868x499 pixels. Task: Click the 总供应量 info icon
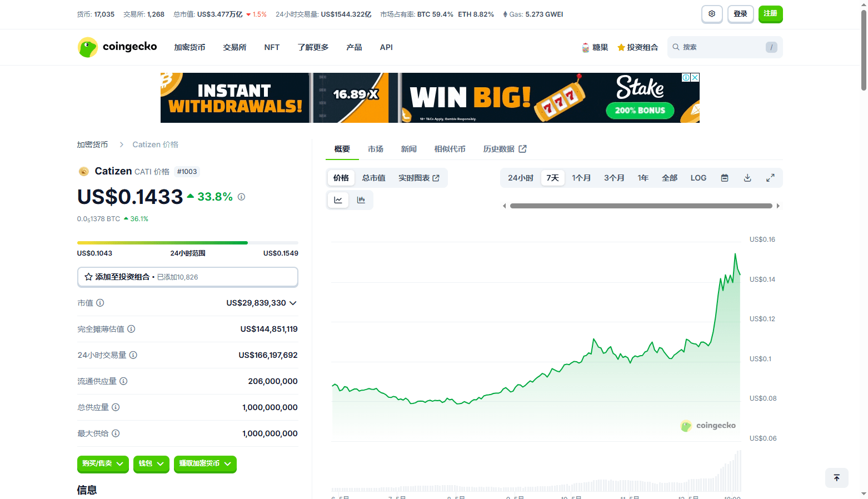[116, 407]
